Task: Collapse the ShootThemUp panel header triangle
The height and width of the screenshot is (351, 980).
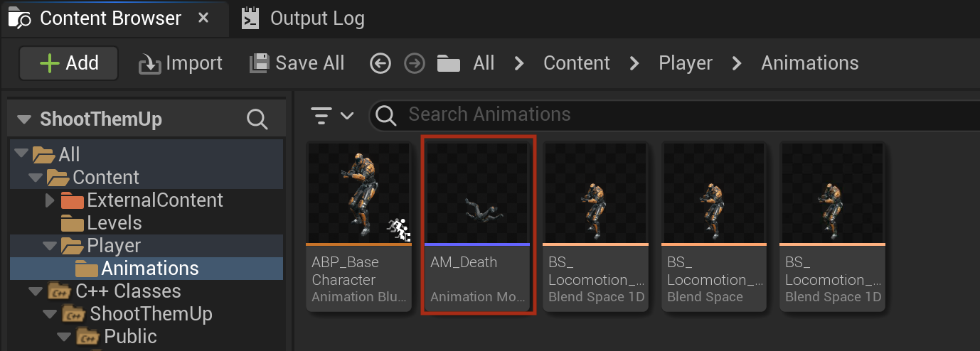Action: (x=25, y=119)
